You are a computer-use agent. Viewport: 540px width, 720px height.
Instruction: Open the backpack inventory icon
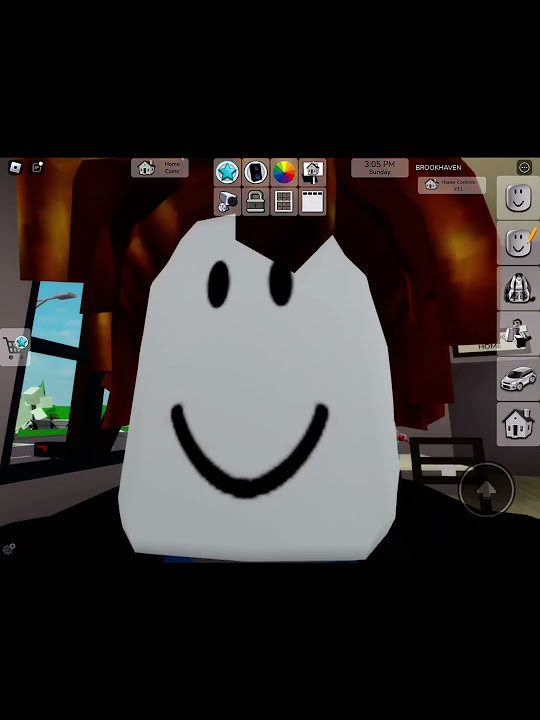[518, 288]
